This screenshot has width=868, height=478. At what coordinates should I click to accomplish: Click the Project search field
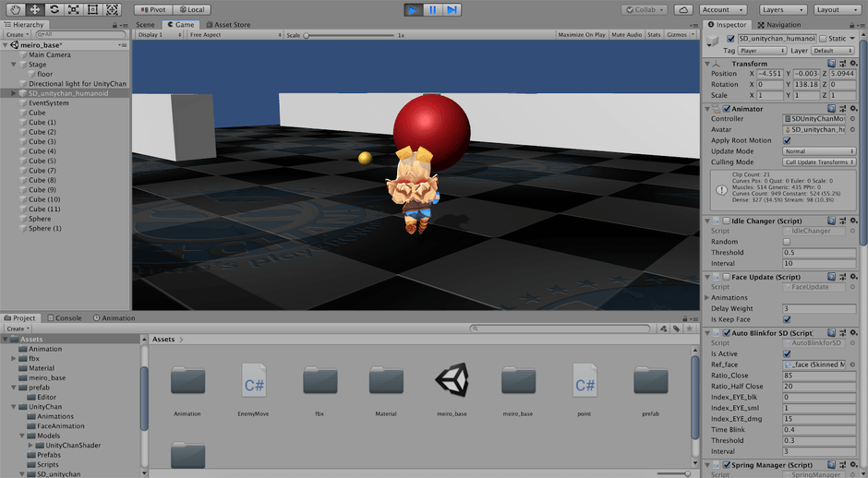[x=561, y=329]
